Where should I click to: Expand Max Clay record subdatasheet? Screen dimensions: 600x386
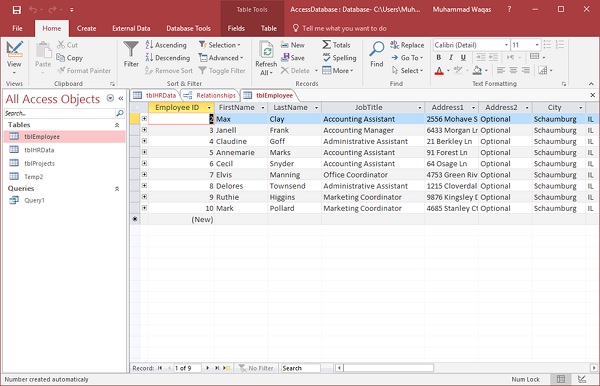(x=144, y=119)
